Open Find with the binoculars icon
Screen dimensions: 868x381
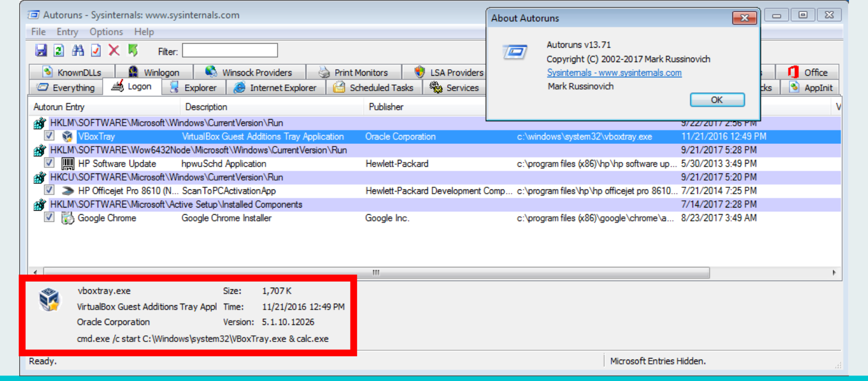coord(78,51)
